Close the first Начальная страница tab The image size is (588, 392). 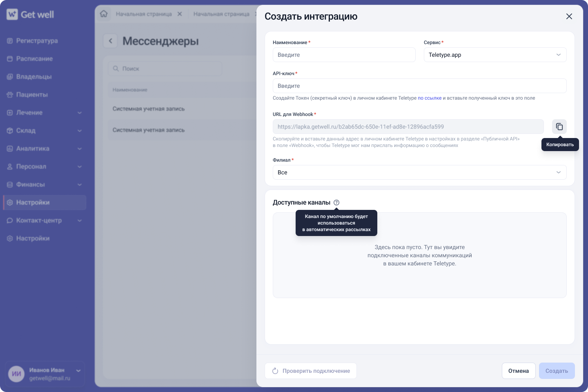point(180,14)
